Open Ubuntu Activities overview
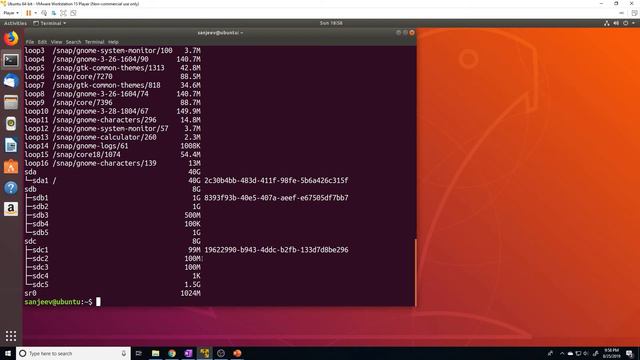640x360 pixels. (15, 23)
